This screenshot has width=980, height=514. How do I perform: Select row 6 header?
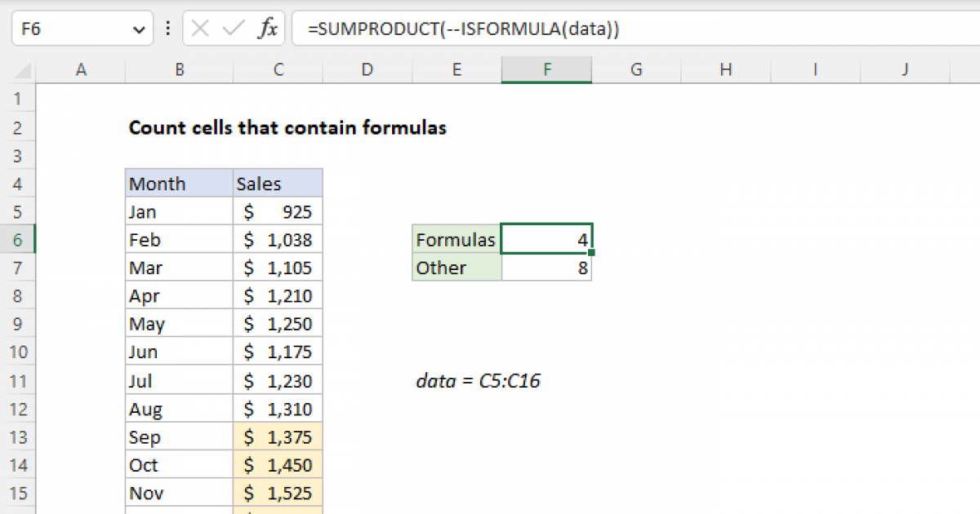click(x=18, y=240)
